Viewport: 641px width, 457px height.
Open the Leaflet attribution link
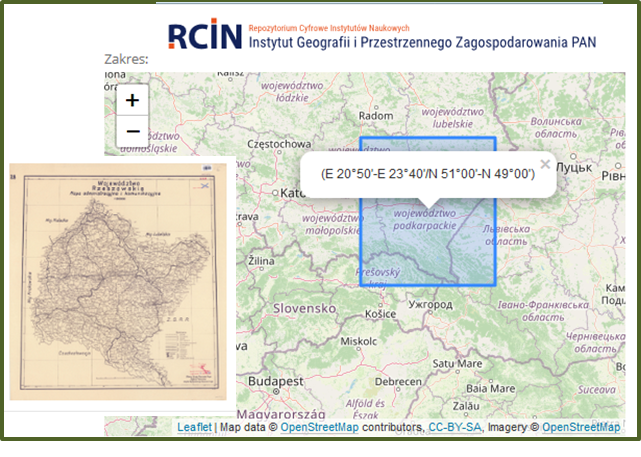(194, 427)
